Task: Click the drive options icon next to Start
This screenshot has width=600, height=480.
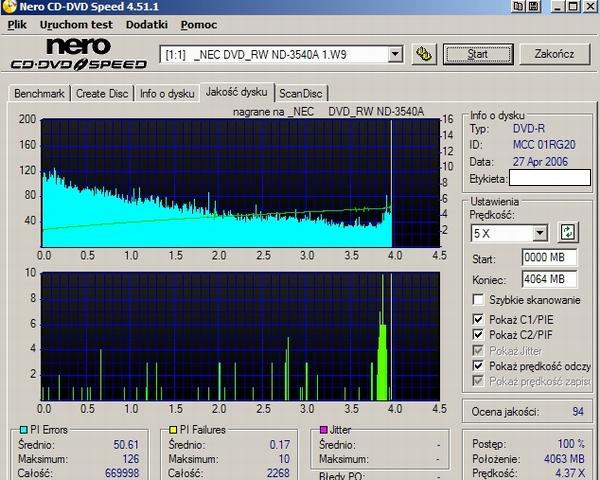Action: click(x=424, y=54)
